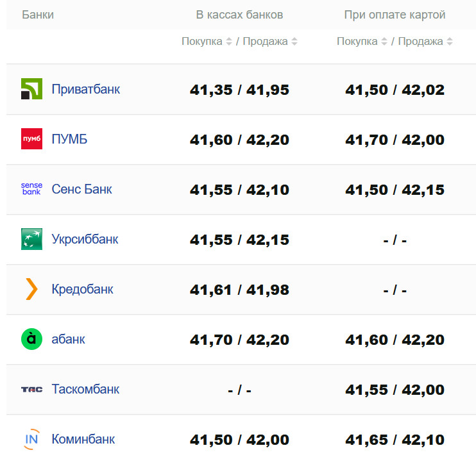
Task: Click the Privatbank green logo icon
Action: [31, 89]
